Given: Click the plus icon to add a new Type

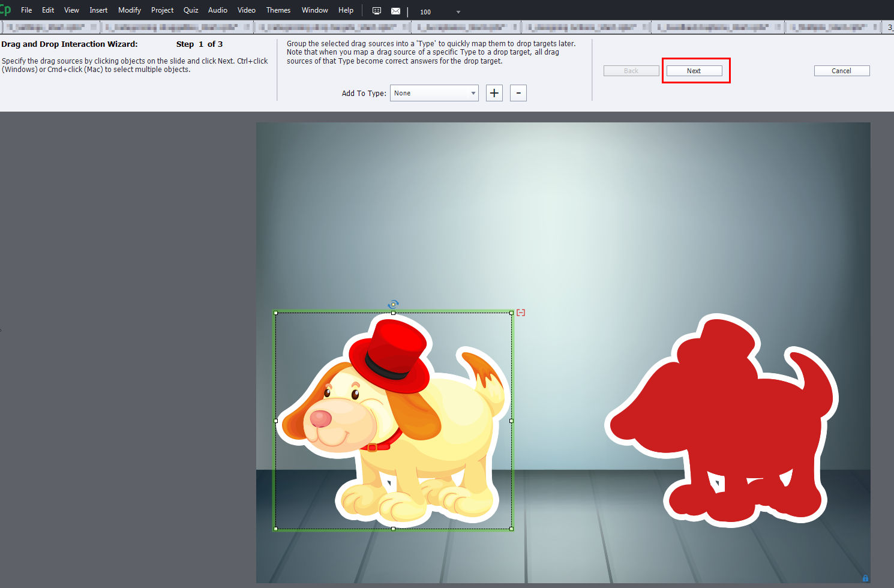Looking at the screenshot, I should click(x=494, y=92).
